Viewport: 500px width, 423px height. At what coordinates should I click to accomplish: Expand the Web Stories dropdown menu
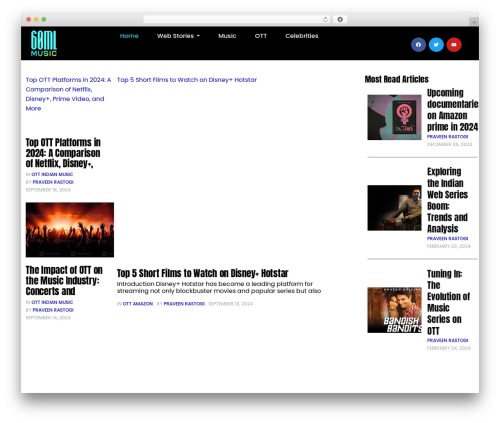coord(178,36)
